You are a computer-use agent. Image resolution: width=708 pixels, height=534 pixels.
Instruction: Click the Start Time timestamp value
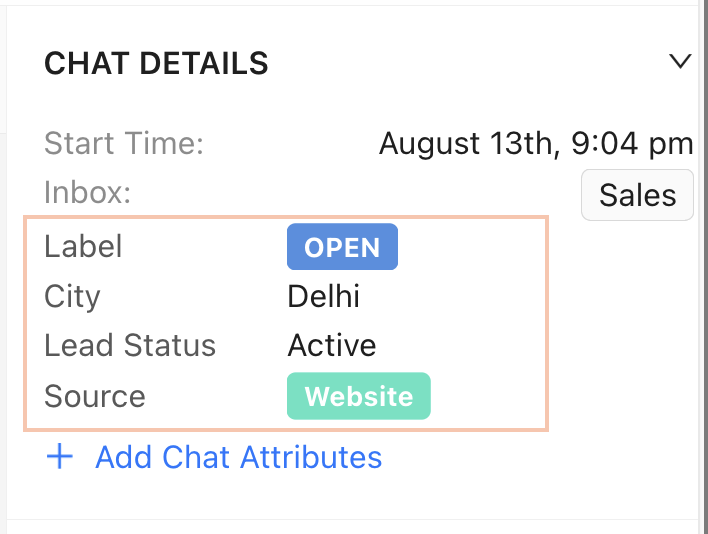tap(536, 144)
